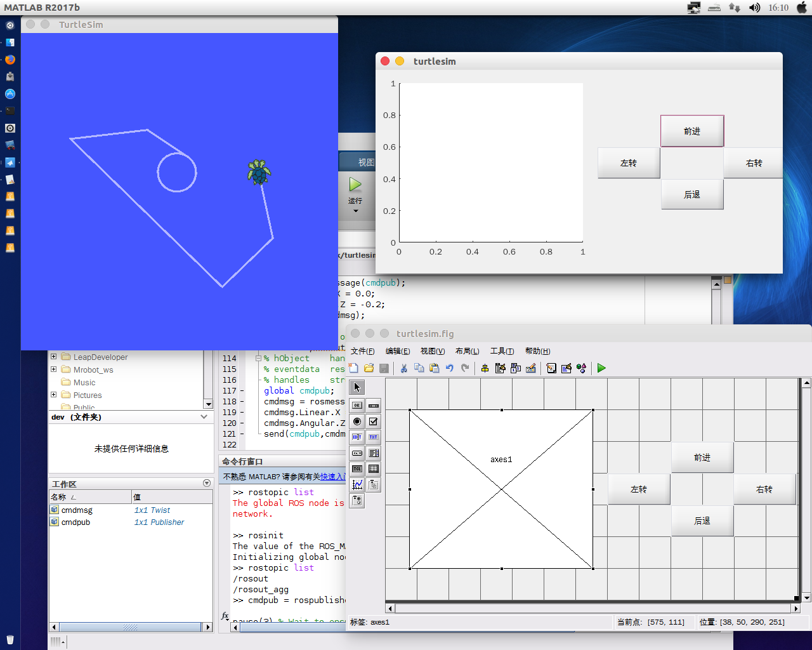Open 文件(F) menu in turtlesim.fig
The width and height of the screenshot is (812, 650).
[362, 351]
